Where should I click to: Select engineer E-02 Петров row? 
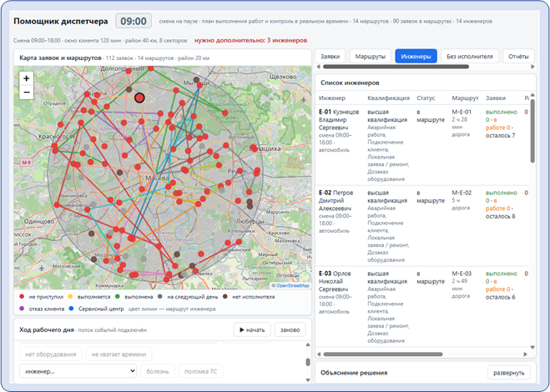(x=422, y=226)
